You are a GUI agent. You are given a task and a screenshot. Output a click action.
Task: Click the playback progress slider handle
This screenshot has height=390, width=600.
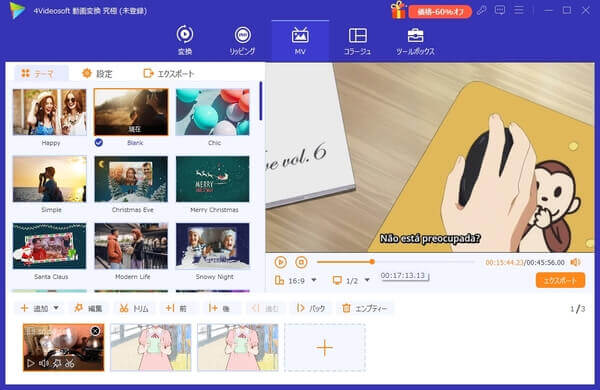coord(372,262)
